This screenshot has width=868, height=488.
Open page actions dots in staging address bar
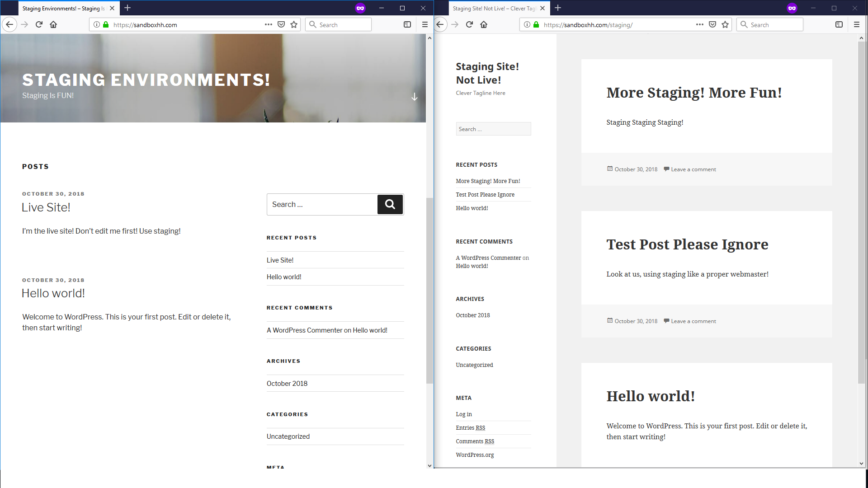(x=700, y=25)
